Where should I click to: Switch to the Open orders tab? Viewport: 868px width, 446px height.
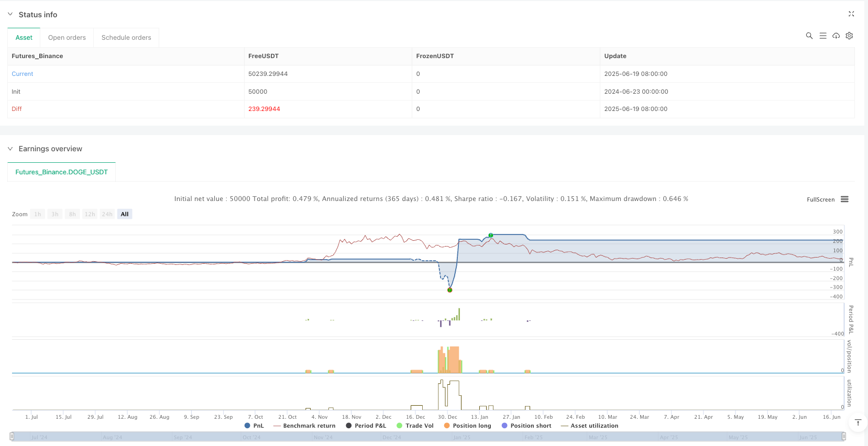coord(67,38)
